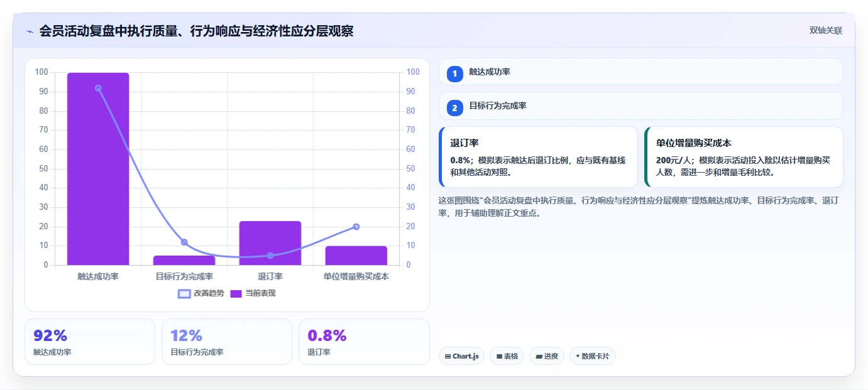Click the 92% 触达成功率 stat card

pyautogui.click(x=90, y=342)
